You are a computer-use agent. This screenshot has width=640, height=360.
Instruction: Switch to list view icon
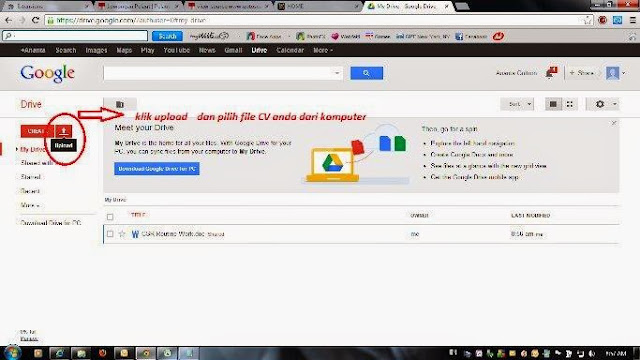pos(553,104)
